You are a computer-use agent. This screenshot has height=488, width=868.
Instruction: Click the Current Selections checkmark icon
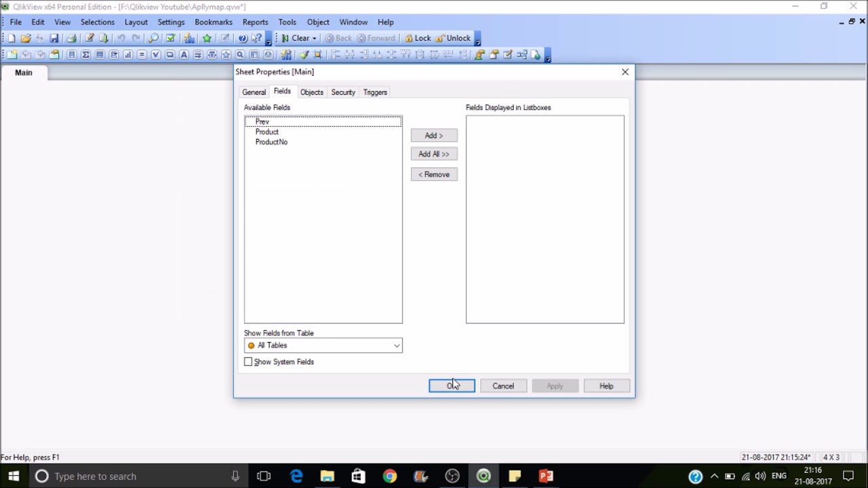pos(170,38)
